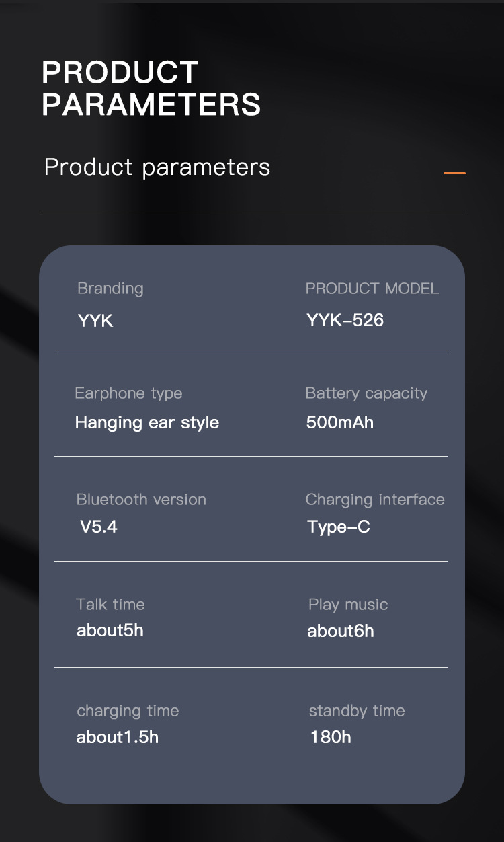Select the Type-C value
Image resolution: width=504 pixels, height=842 pixels.
(x=339, y=527)
